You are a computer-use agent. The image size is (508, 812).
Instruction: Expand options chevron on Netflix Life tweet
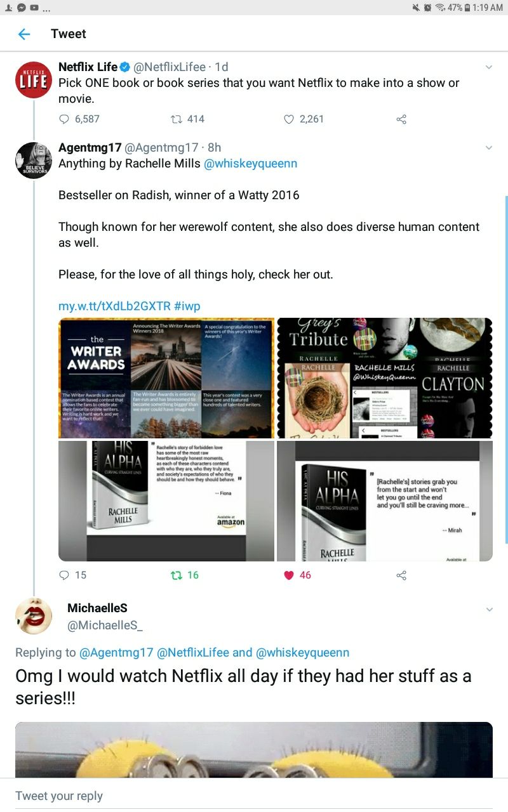488,67
